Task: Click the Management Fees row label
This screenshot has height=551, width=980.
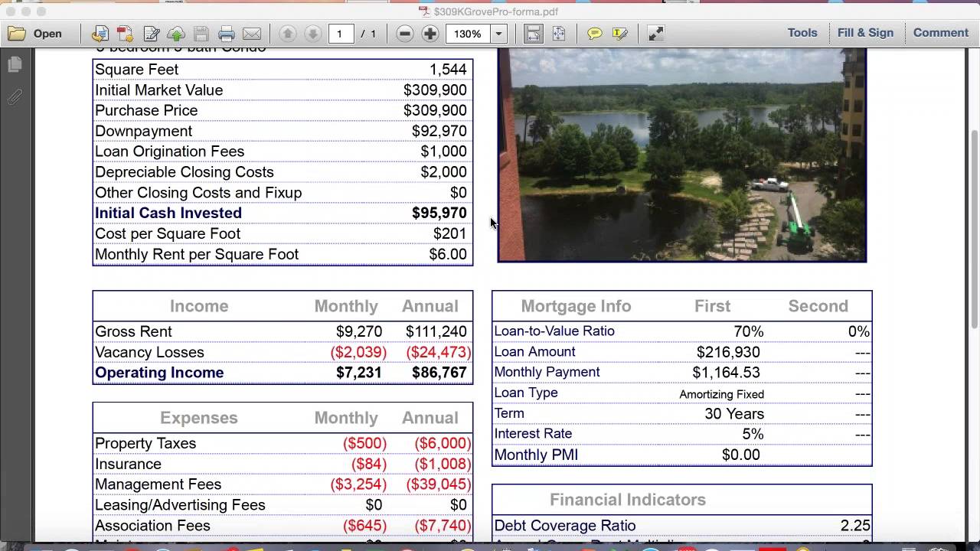Action: point(158,484)
